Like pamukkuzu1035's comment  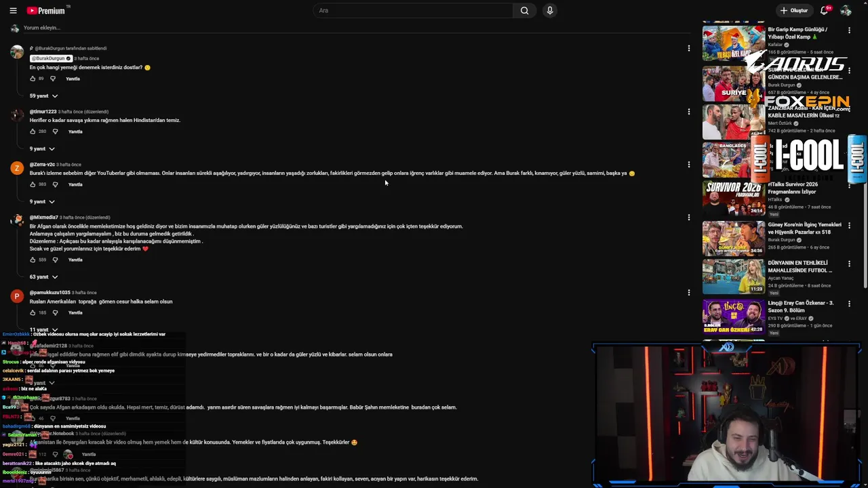coord(33,312)
